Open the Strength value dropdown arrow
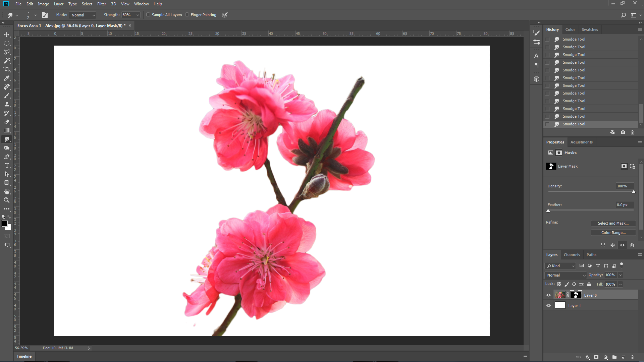 pyautogui.click(x=138, y=15)
